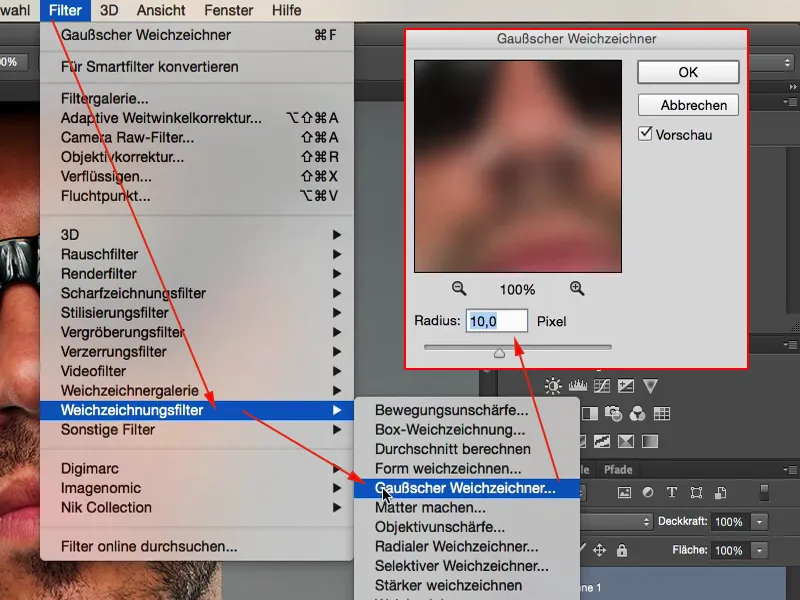Add a Levels adjustment (histogram icon)
This screenshot has width=800, height=600.
(x=578, y=386)
